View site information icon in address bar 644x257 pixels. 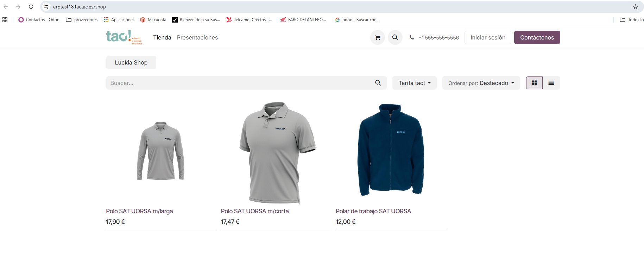(x=46, y=7)
